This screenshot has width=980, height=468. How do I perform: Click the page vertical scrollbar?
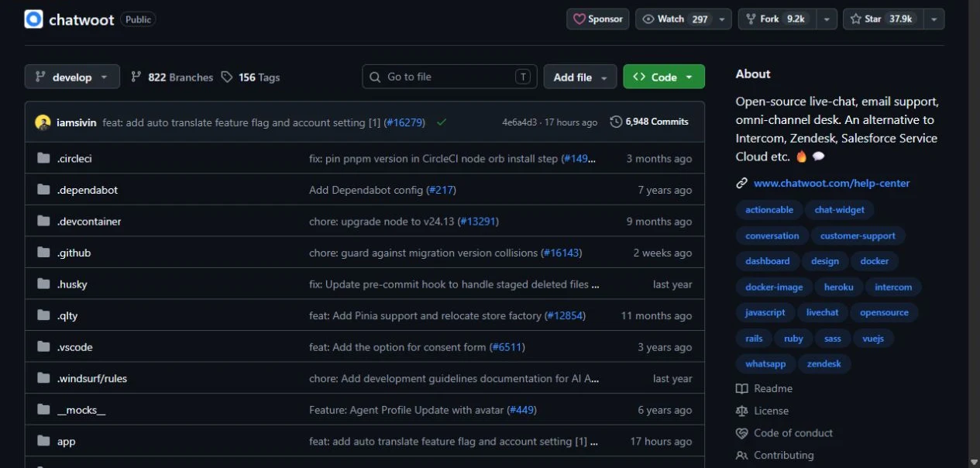[x=974, y=234]
